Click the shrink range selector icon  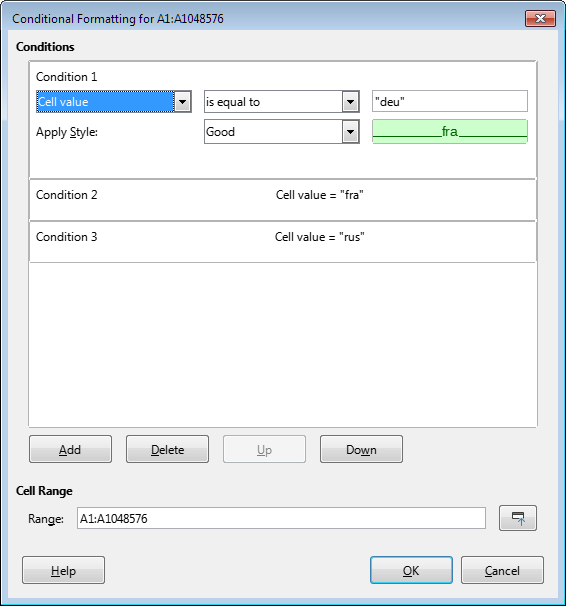tap(518, 518)
